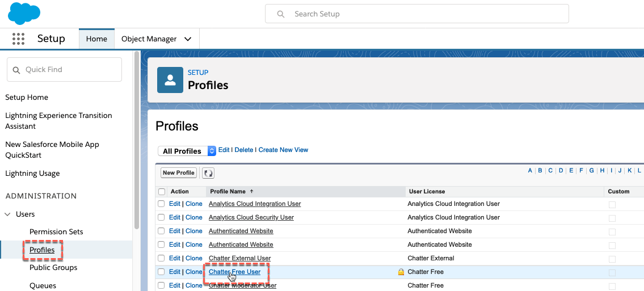Focus the Quick Find input box
The image size is (644, 291).
pos(65,69)
